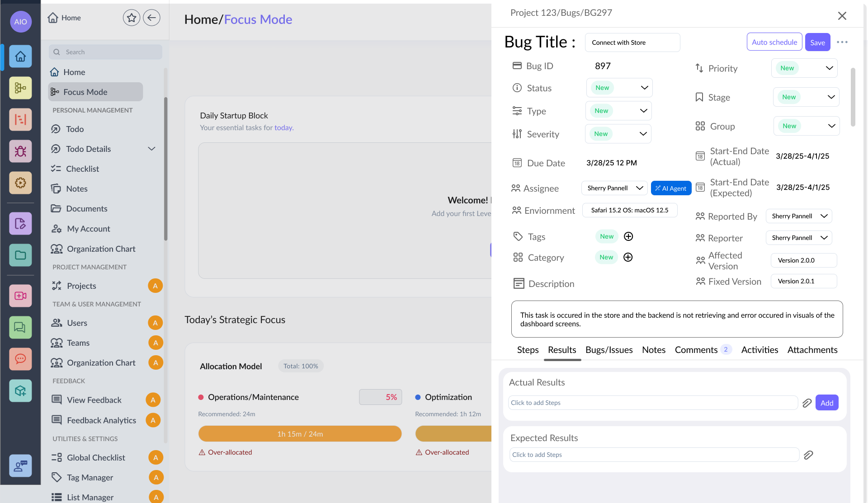Switch to the Attachments tab
The height and width of the screenshot is (503, 868).
[812, 350]
